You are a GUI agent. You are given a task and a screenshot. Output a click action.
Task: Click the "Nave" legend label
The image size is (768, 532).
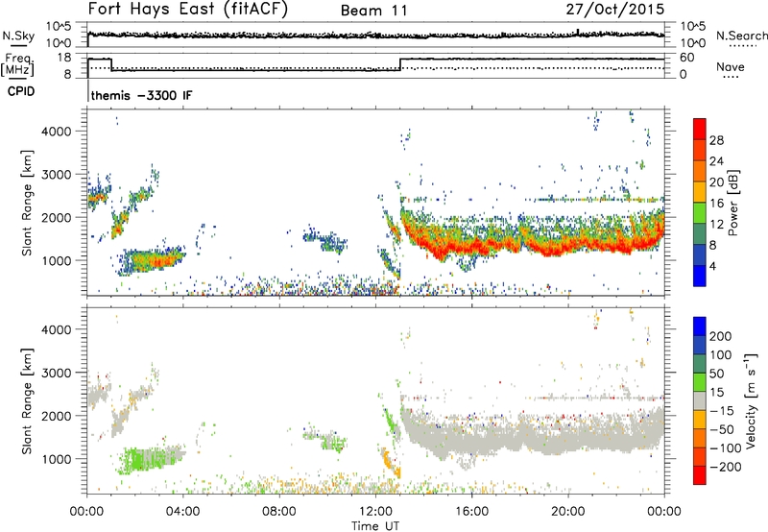(x=731, y=66)
